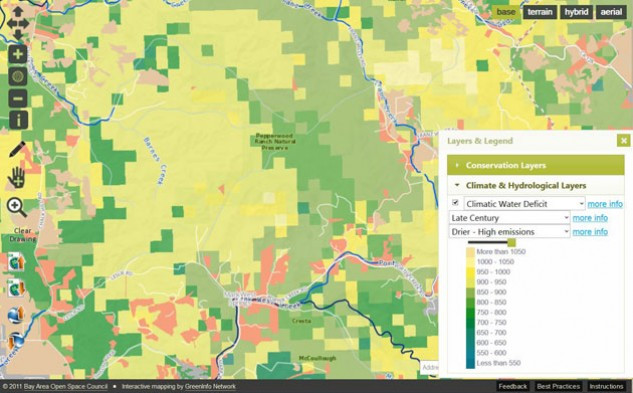633x393 pixels.
Task: Click the '750 - 800' legend label
Action: (491, 312)
